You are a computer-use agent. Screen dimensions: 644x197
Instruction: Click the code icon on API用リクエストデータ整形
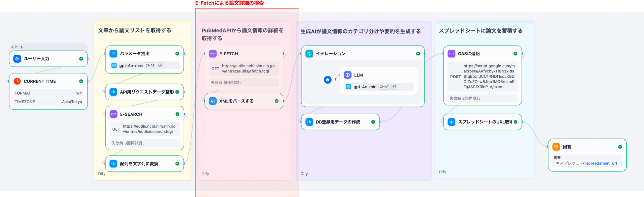pos(113,92)
